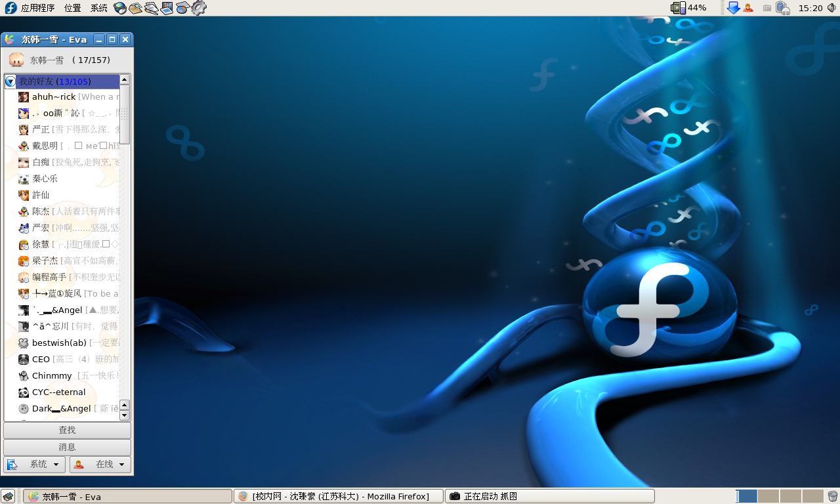Switch to Eva taskbar entry

[x=128, y=496]
